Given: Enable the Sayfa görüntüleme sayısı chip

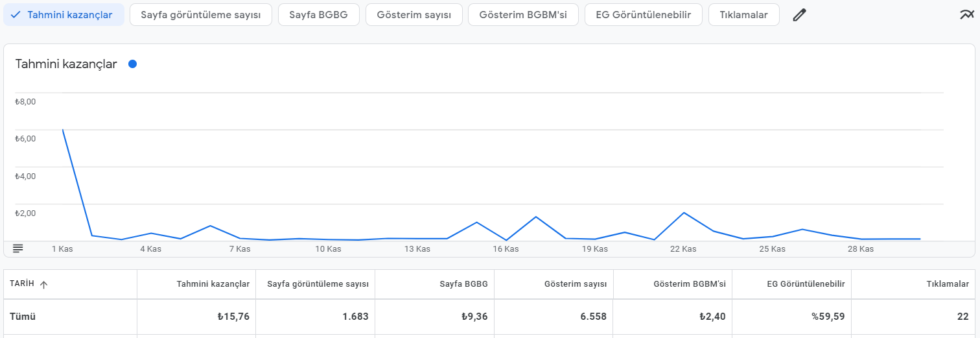Looking at the screenshot, I should coord(201,15).
